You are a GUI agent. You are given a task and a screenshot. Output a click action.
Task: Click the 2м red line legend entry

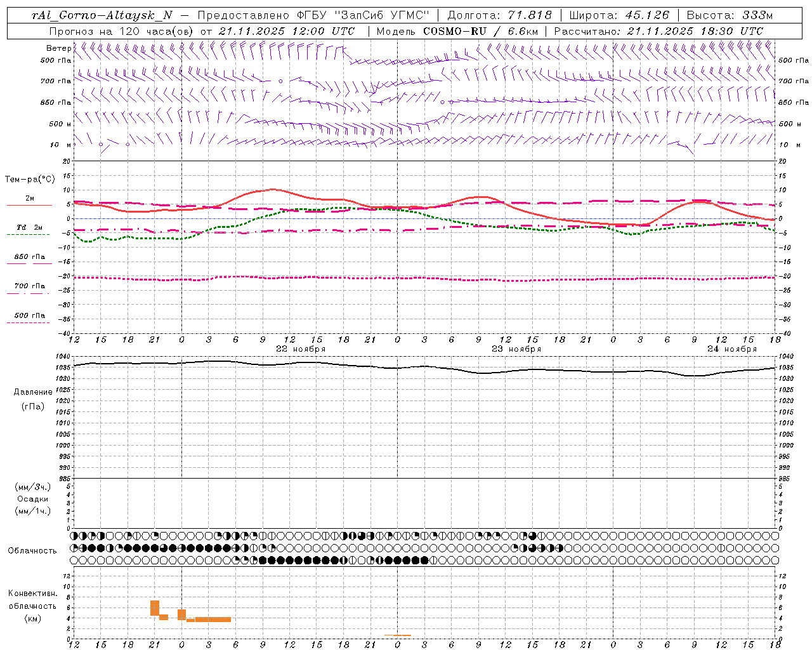pos(29,201)
